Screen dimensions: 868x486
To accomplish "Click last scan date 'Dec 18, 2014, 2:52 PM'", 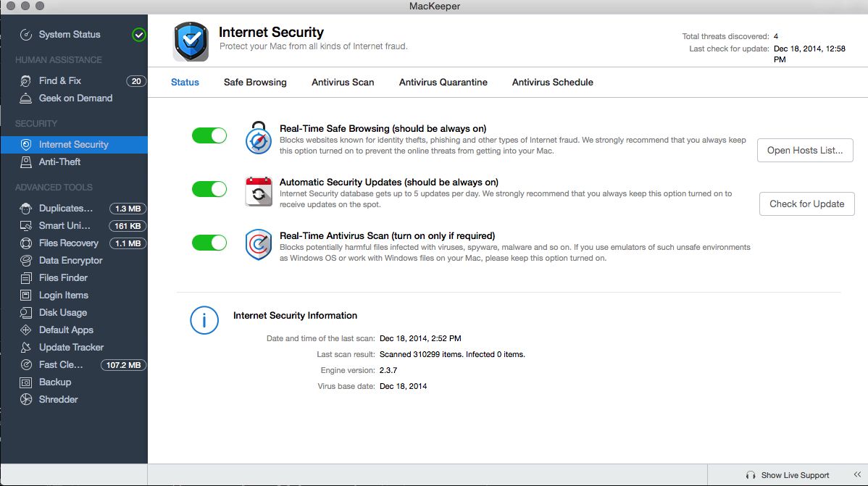I will coord(420,338).
